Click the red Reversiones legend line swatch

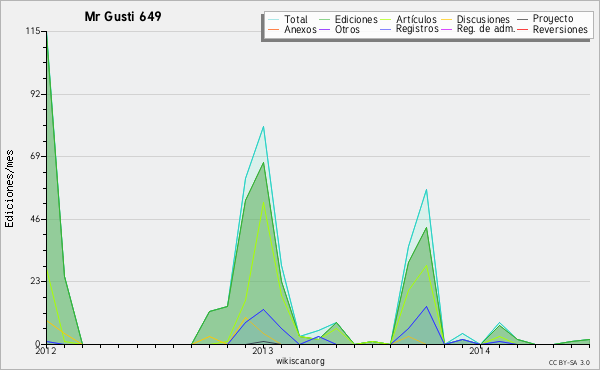coord(522,29)
